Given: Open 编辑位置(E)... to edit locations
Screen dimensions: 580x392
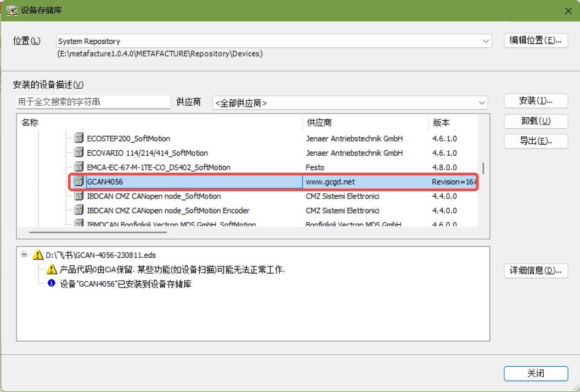Looking at the screenshot, I should [x=536, y=41].
